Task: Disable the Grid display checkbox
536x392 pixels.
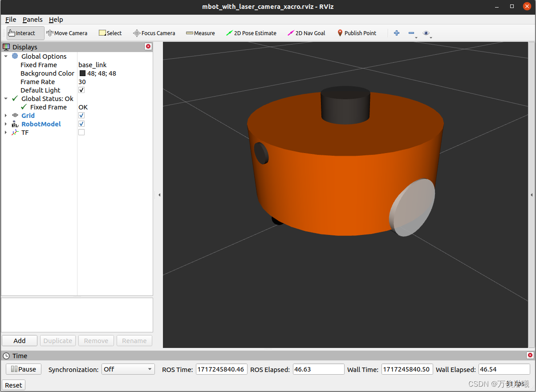Action: pos(81,115)
